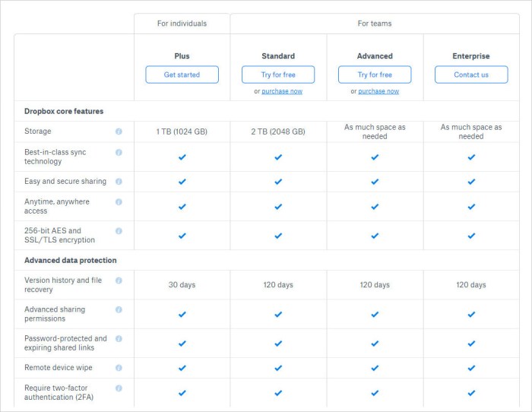Click Require two-factor authentication (2FA) label
This screenshot has width=532, height=412.
click(x=59, y=393)
